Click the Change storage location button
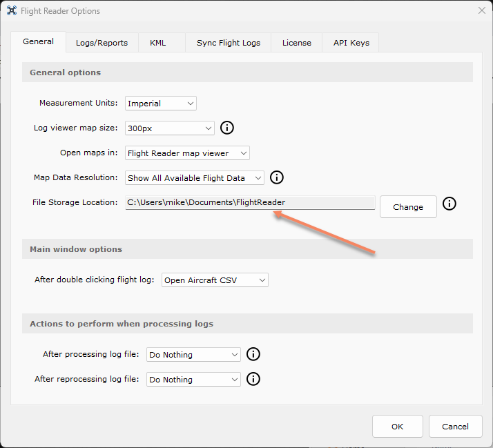 point(407,207)
